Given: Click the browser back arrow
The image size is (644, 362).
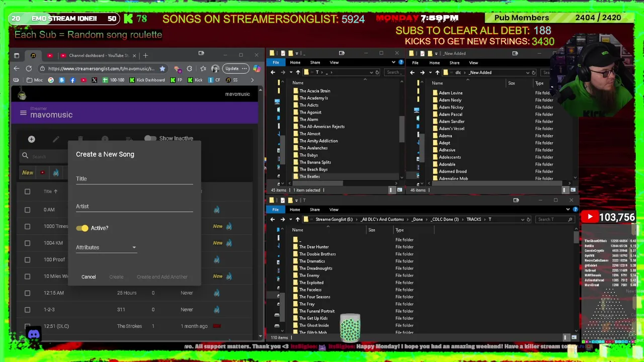Looking at the screenshot, I should 17,68.
